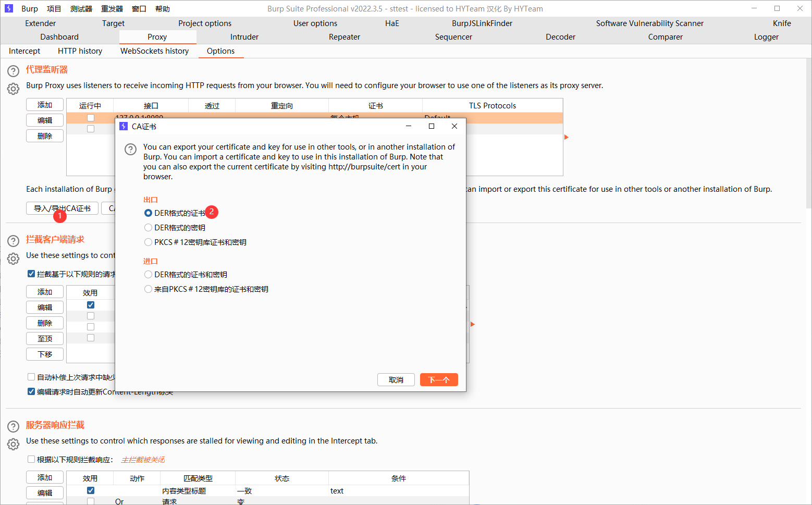
Task: Open the Logger tab
Action: pos(766,37)
